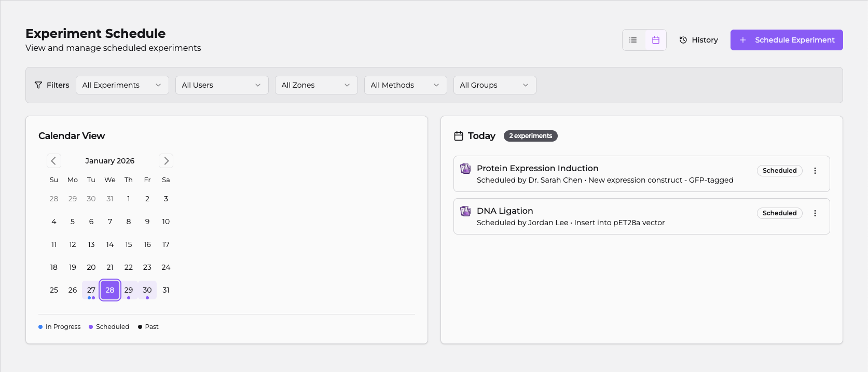Image resolution: width=868 pixels, height=372 pixels.
Task: Click Past legend black dot
Action: [x=140, y=327]
